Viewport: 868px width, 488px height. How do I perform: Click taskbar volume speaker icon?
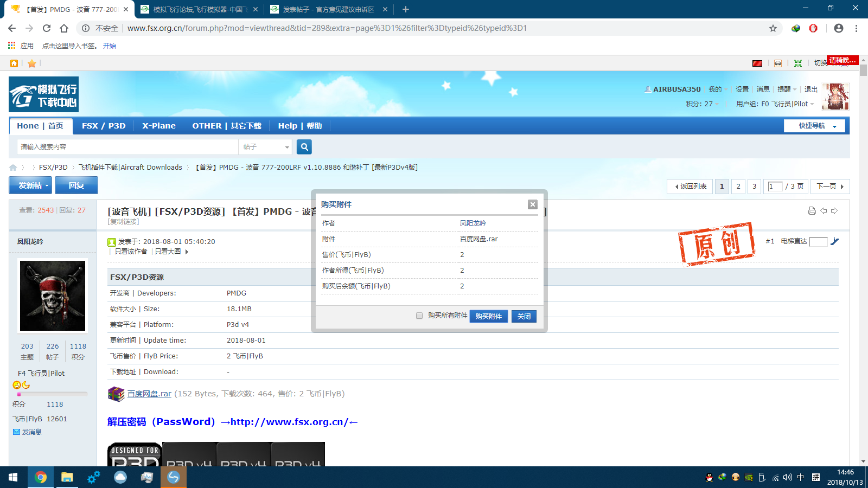pos(788,477)
